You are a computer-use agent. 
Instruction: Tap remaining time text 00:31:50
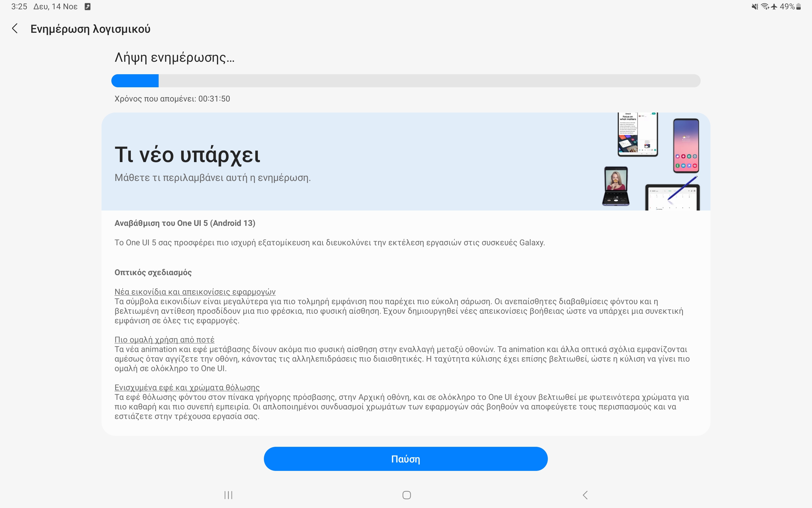point(172,99)
